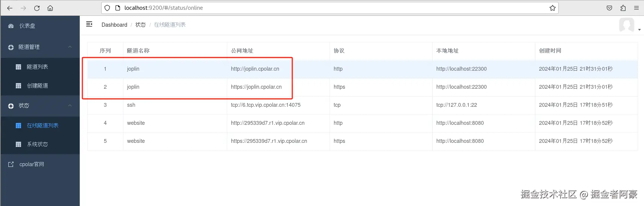This screenshot has height=206, width=644.
Task: Click the Dashboard breadcrumb link
Action: pyautogui.click(x=114, y=25)
